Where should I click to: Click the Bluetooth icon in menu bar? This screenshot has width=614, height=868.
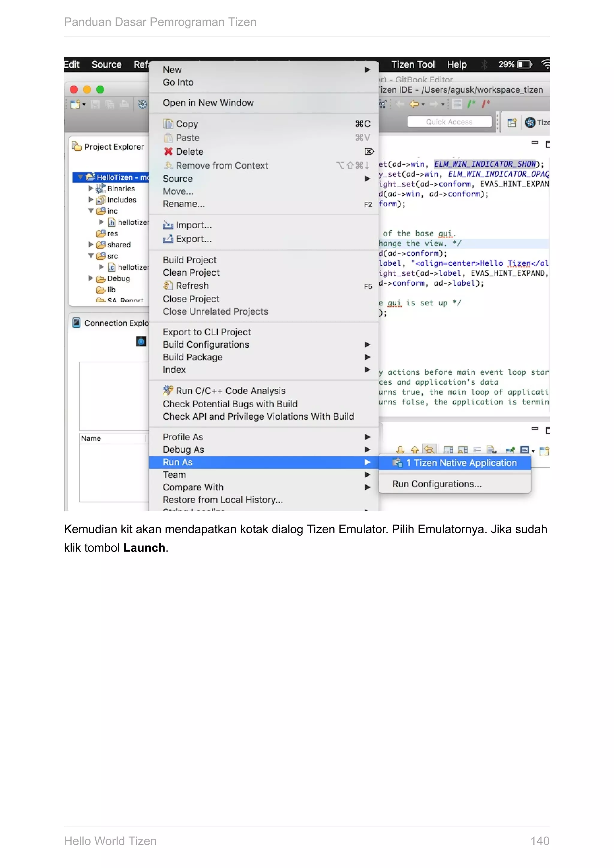tap(484, 65)
